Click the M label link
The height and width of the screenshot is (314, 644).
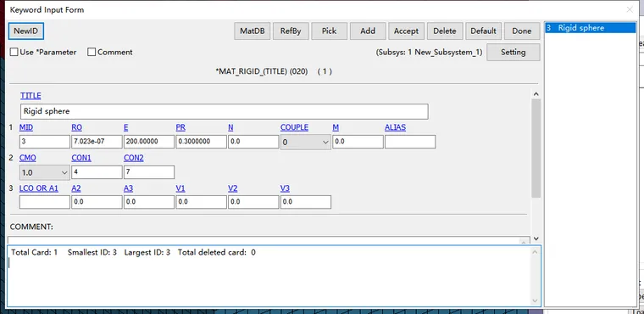[x=336, y=127]
